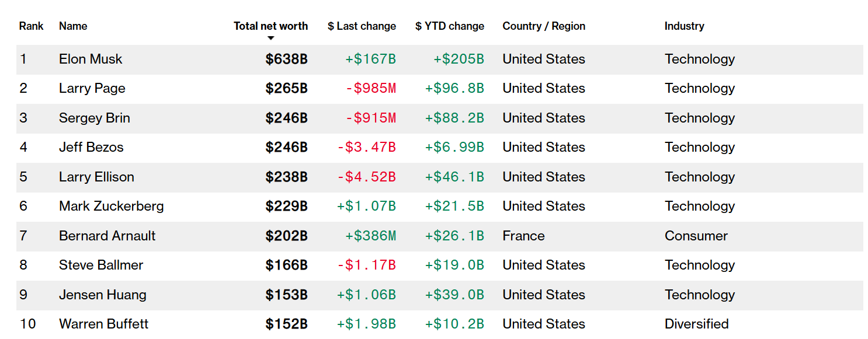The image size is (868, 339).
Task: Open Bernard Arnault's profile
Action: pyautogui.click(x=107, y=236)
